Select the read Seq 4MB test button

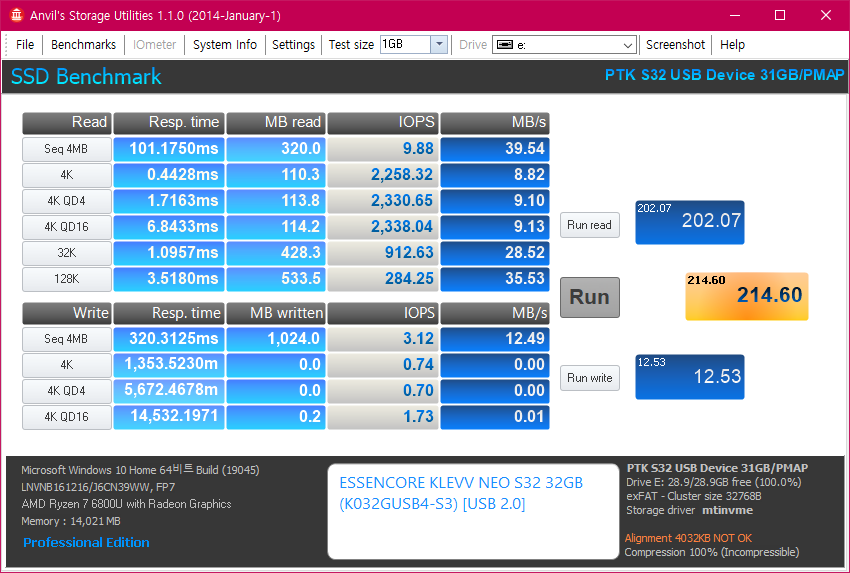(67, 149)
